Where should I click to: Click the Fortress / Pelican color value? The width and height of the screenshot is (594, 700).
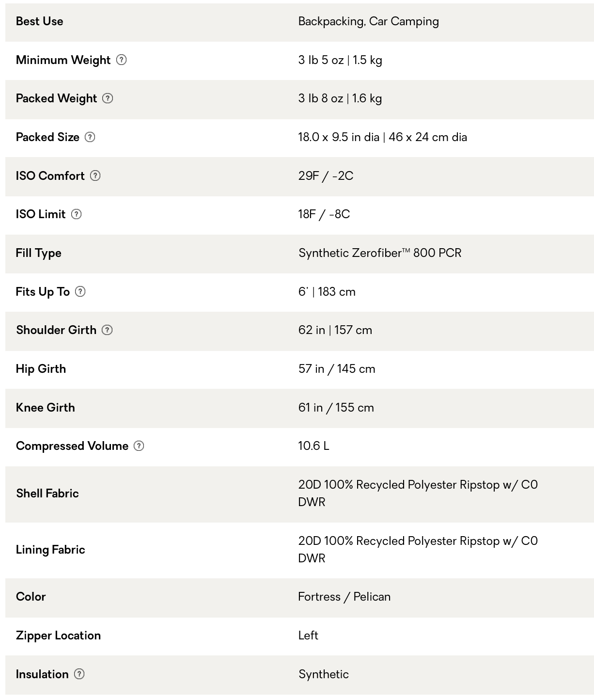point(344,597)
